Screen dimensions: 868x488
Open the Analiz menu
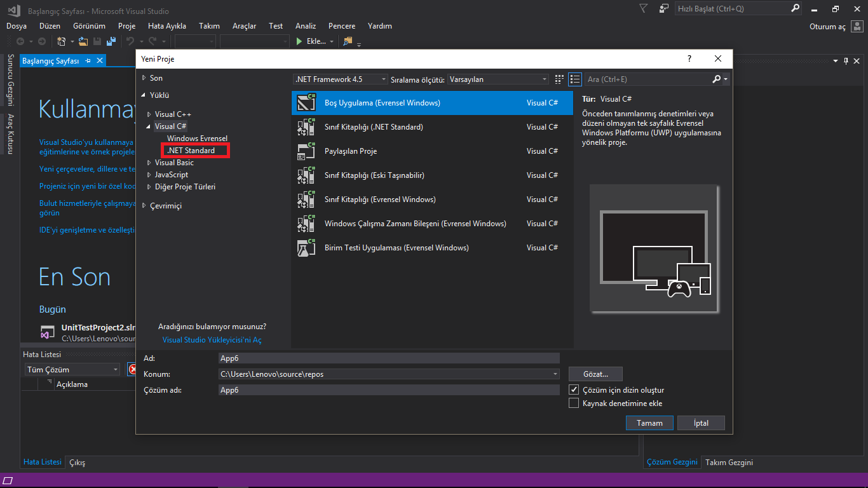click(306, 26)
